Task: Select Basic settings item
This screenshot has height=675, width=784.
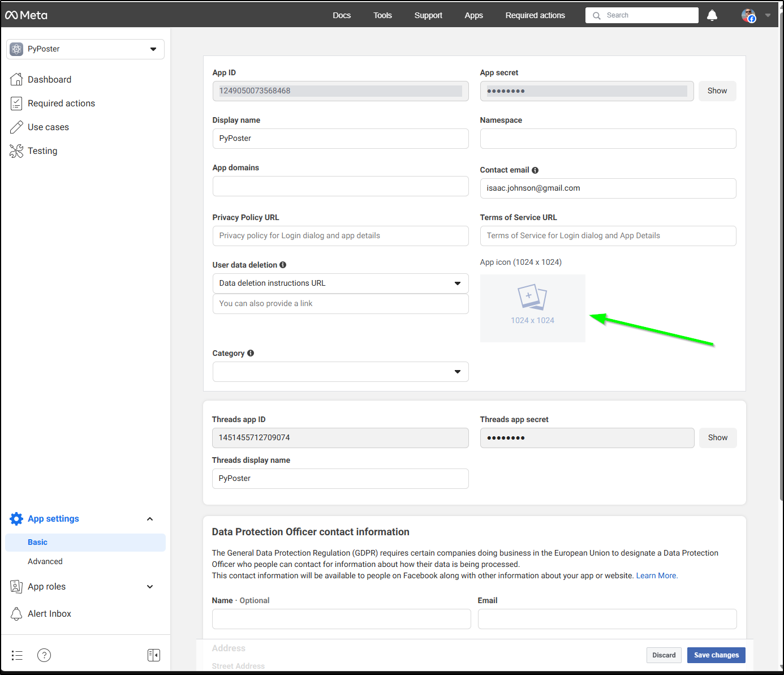Action: click(85, 542)
